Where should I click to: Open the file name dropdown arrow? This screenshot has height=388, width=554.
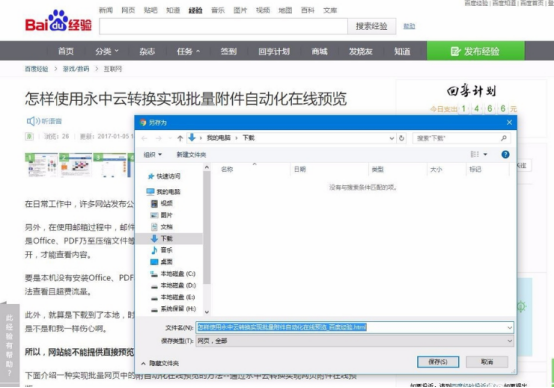509,328
